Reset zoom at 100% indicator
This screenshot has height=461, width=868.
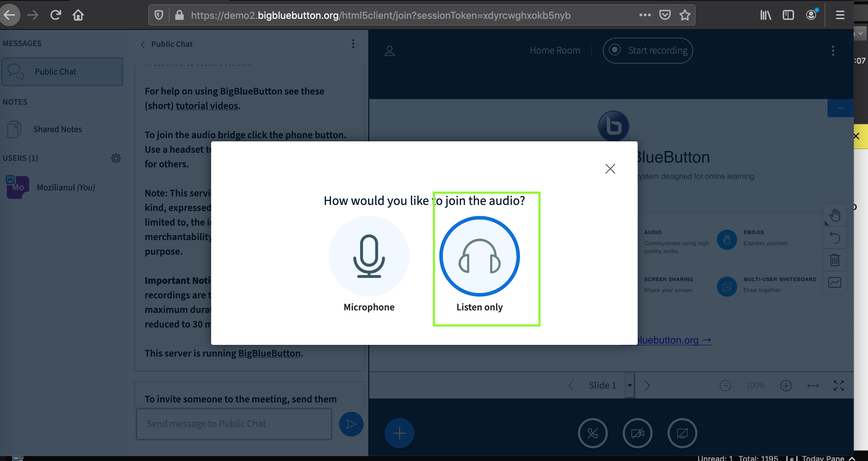click(756, 385)
